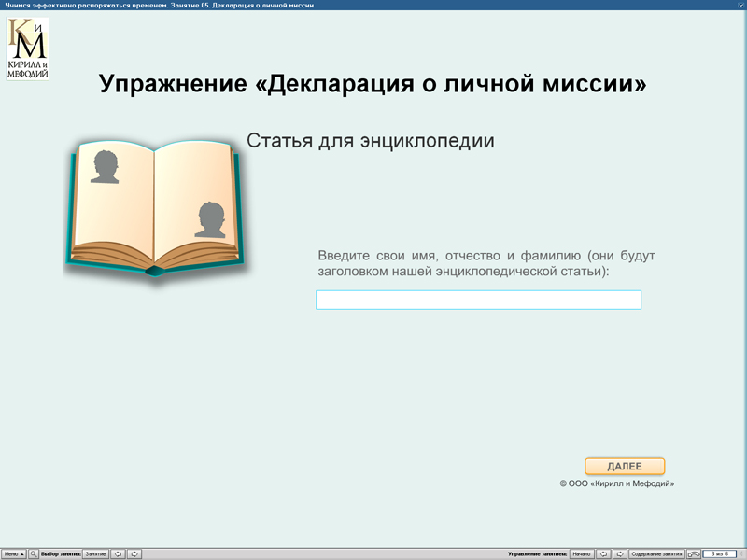Viewport: 747px width, 560px height.
Task: Click the right arrow before Содержание занятия
Action: [x=622, y=553]
